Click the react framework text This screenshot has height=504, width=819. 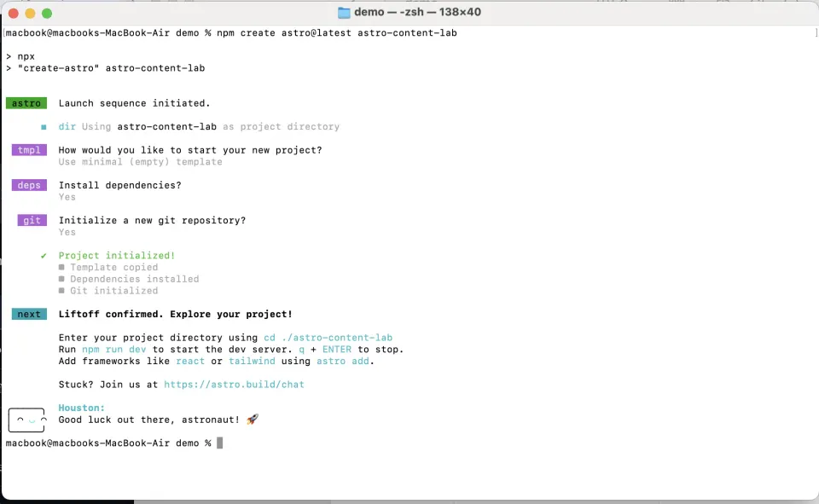(x=190, y=362)
